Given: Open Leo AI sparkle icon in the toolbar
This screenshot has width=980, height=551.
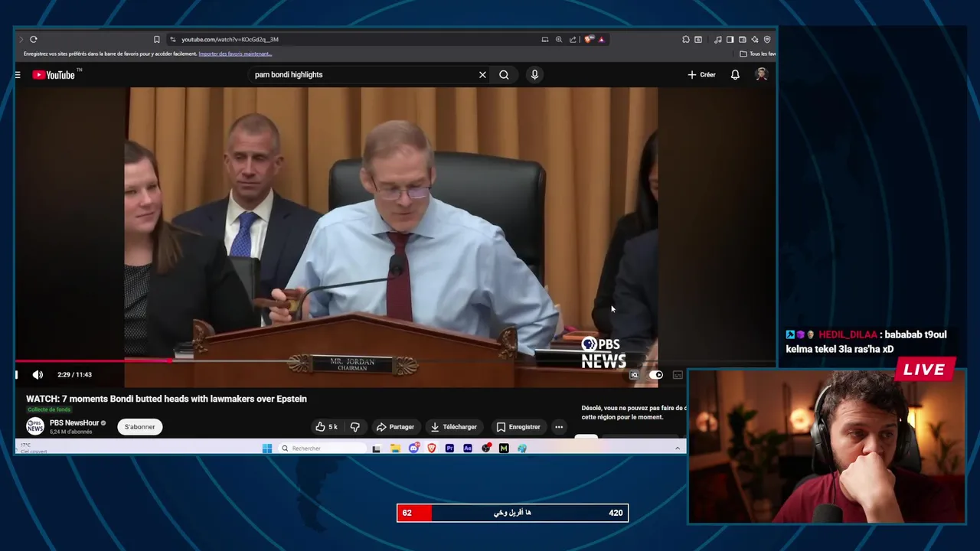Looking at the screenshot, I should coord(755,39).
